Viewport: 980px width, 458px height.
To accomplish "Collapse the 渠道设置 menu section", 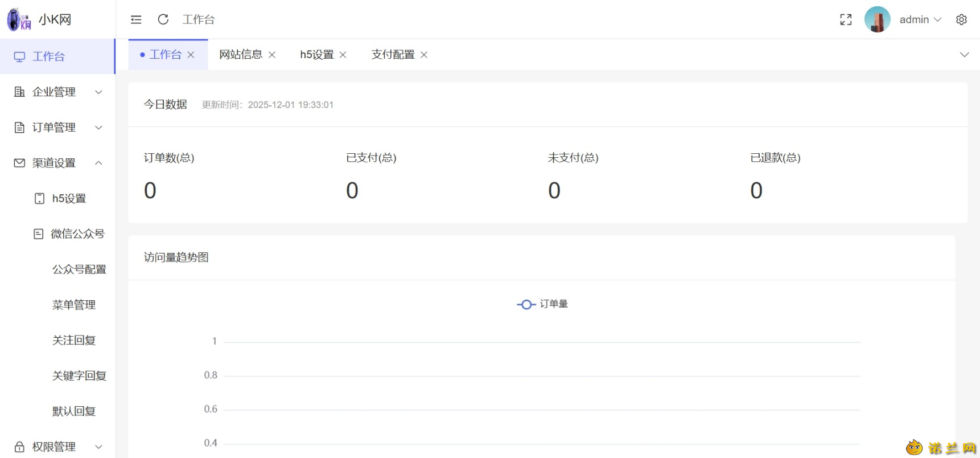I will click(x=58, y=163).
